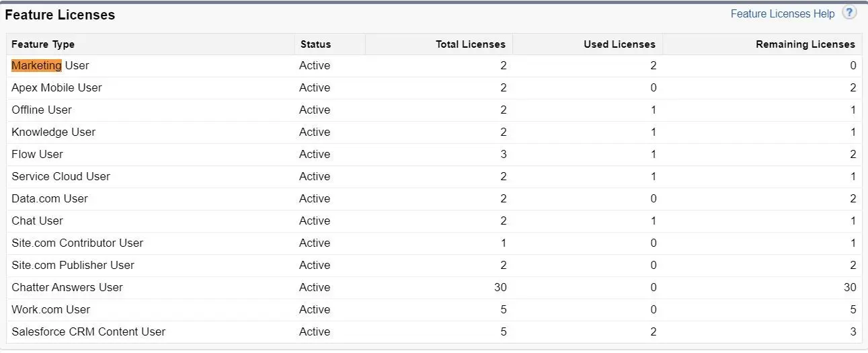868x353 pixels.
Task: Click the Work.com User entry
Action: [50, 309]
